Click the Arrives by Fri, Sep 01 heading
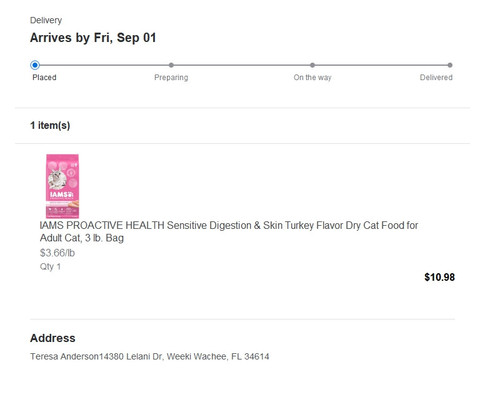This screenshot has height=404, width=500. coord(93,38)
